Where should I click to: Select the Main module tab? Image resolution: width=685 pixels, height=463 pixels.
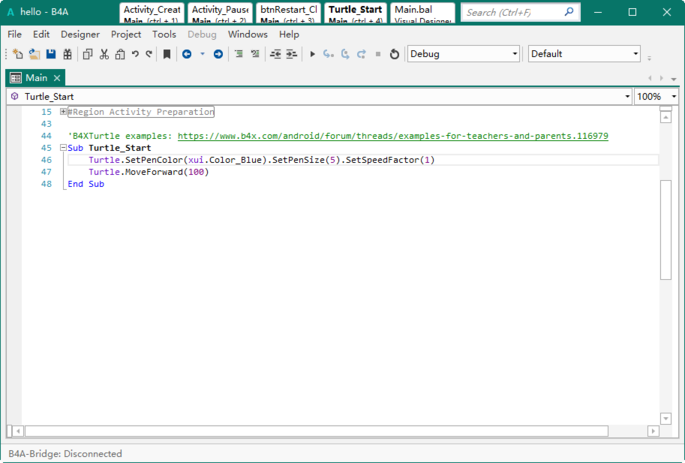pos(36,78)
